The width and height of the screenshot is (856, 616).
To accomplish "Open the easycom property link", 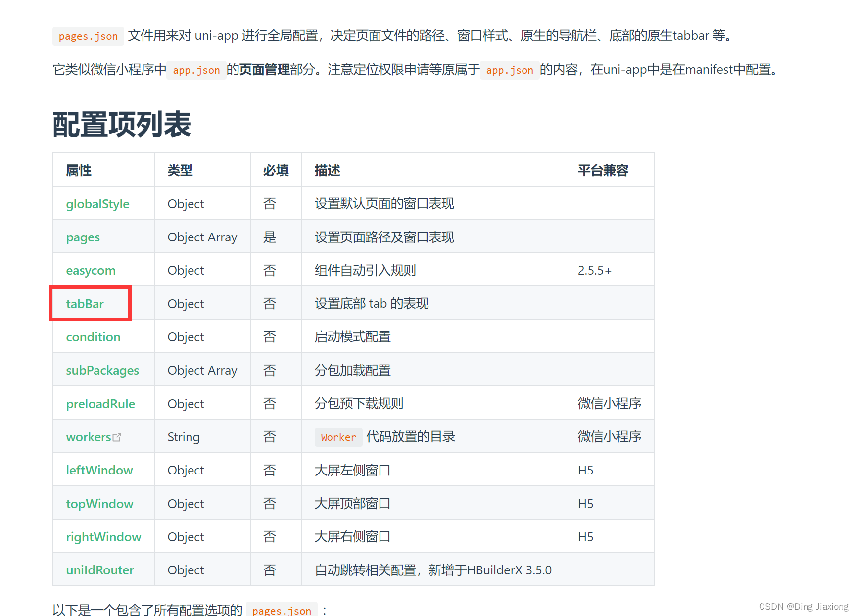I will pyautogui.click(x=91, y=271).
